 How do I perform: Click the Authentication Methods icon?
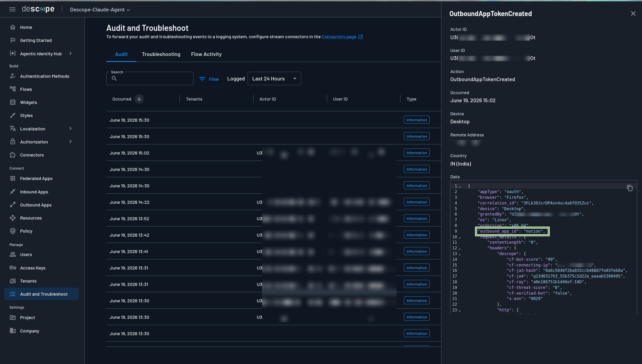click(x=13, y=76)
